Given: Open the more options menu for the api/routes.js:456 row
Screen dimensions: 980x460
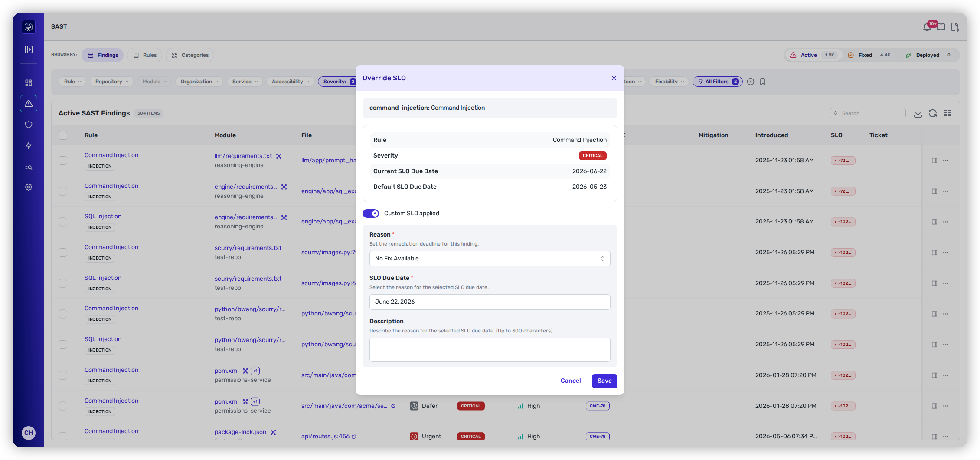Looking at the screenshot, I should pos(946,437).
